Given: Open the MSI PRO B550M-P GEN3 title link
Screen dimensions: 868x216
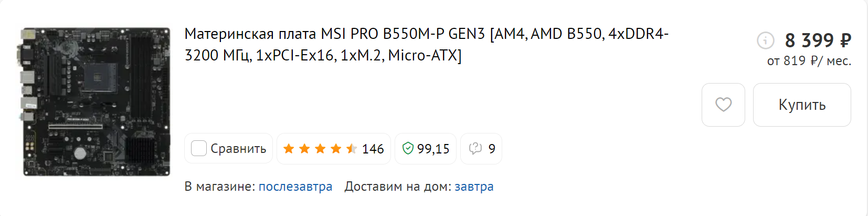Looking at the screenshot, I should pos(426,44).
